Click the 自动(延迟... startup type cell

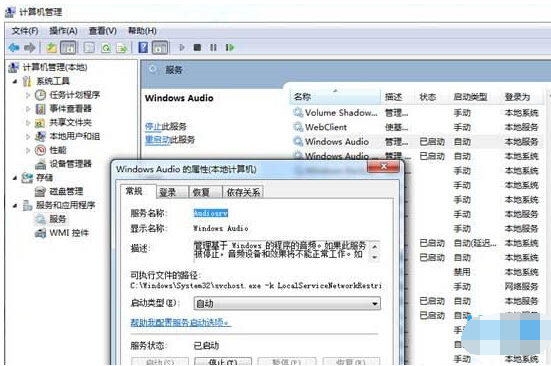475,243
